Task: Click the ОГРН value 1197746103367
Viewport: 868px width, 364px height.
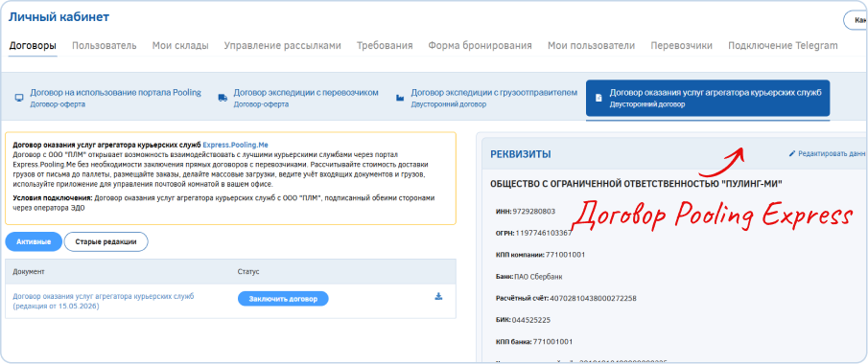Action: (544, 233)
